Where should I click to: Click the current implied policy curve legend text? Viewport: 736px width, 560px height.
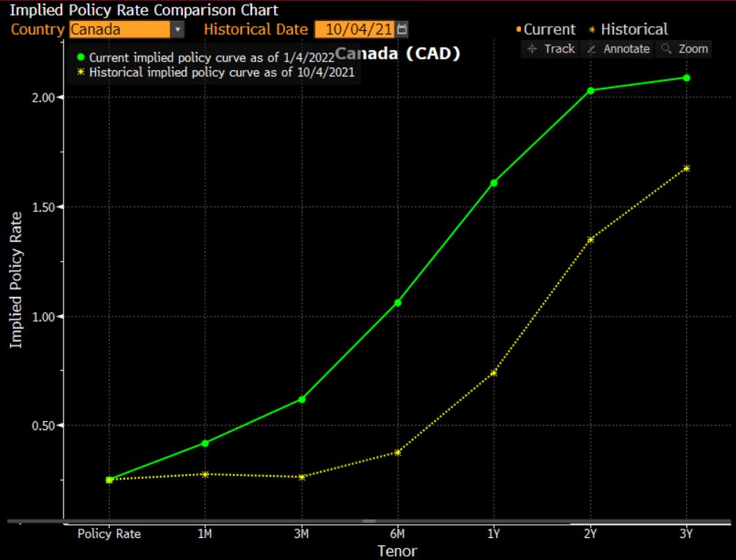pos(211,56)
